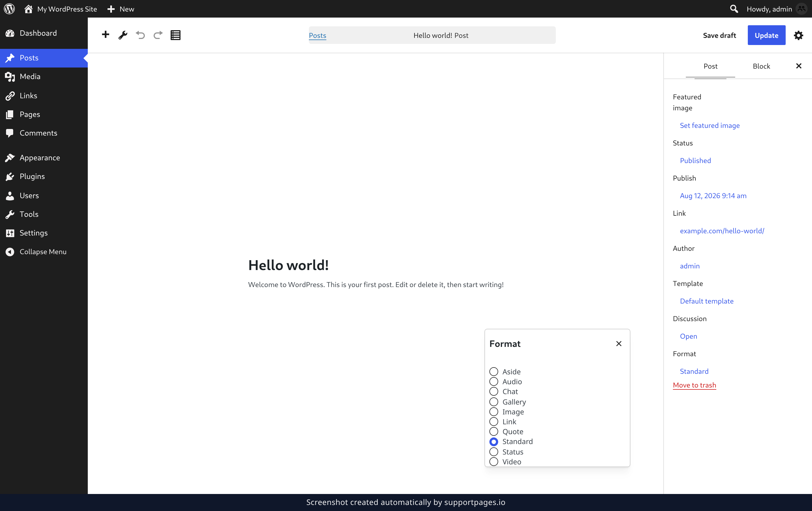Close the Format popover
This screenshot has width=812, height=511.
pos(618,344)
